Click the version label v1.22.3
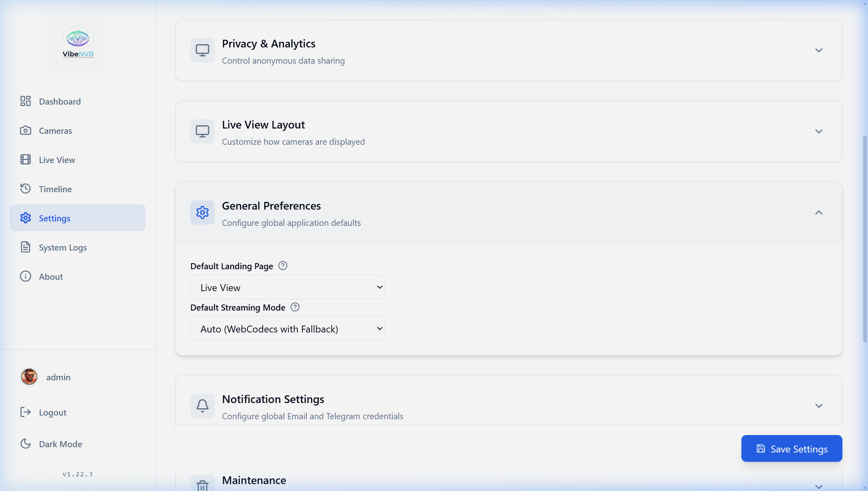 pos(78,474)
